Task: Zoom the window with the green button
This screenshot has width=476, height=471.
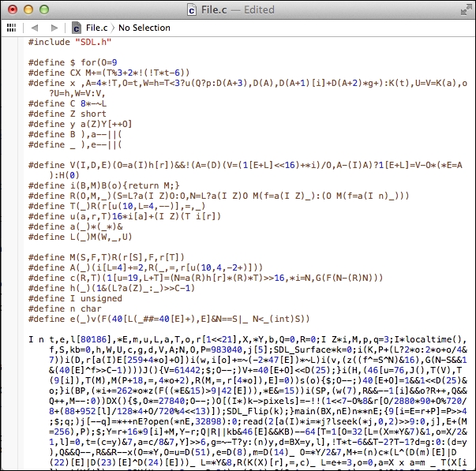Action: coord(42,9)
